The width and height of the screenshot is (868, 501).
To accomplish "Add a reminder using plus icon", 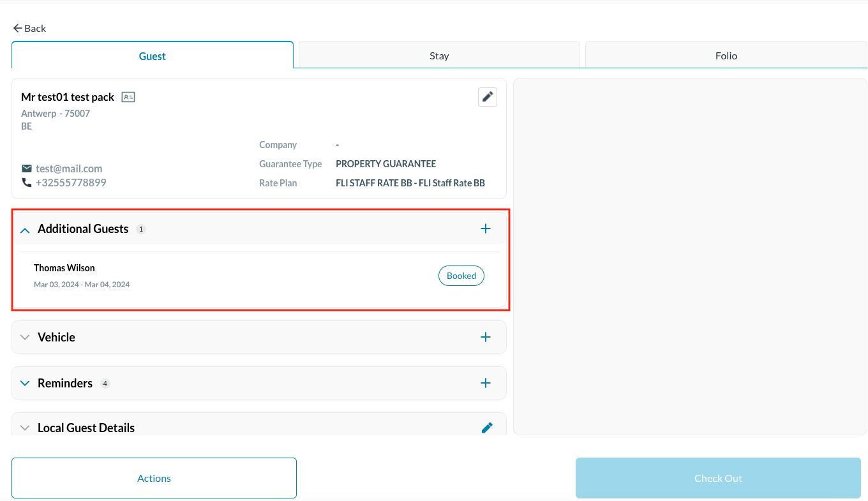I will click(485, 383).
